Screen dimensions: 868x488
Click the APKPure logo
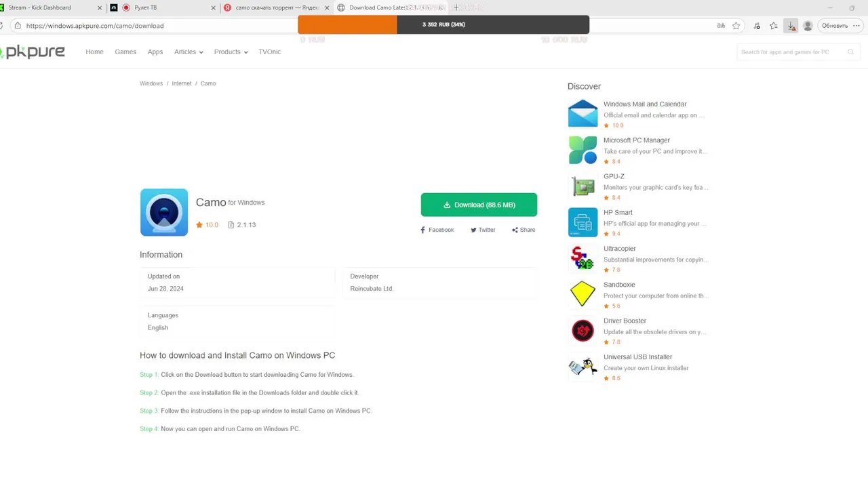33,52
